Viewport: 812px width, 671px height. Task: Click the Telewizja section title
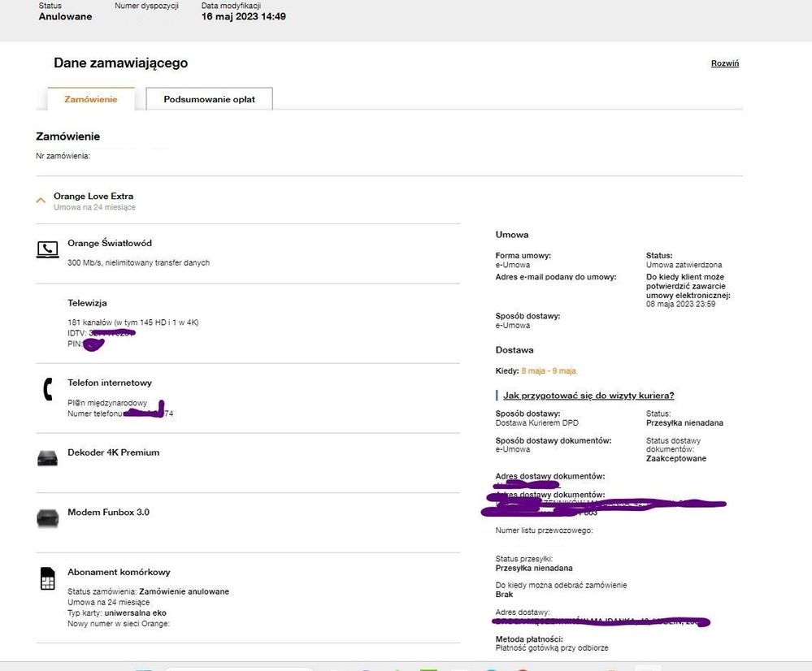click(87, 303)
